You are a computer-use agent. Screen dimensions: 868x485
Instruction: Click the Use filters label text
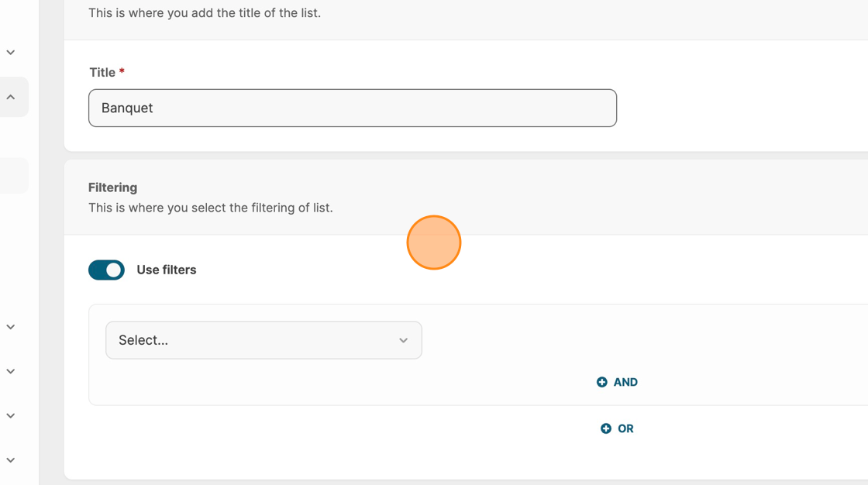tap(166, 270)
